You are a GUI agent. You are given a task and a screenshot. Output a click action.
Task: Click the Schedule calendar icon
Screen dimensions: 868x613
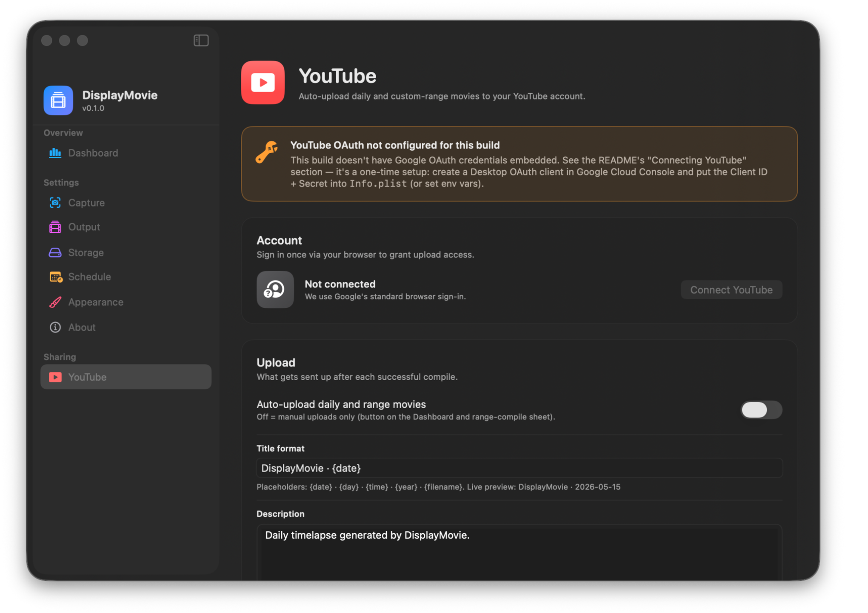56,277
